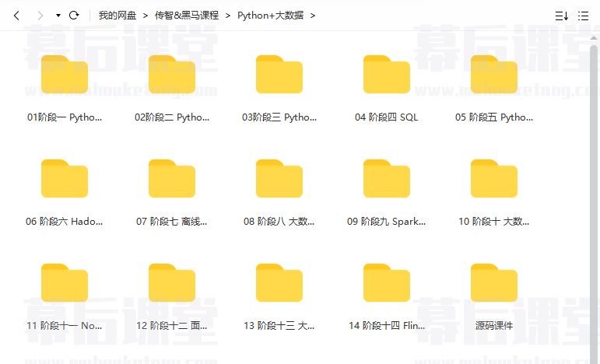The image size is (600, 364).
Task: Open the 14 阶段十四 Flin... folder icon
Action: [x=387, y=282]
